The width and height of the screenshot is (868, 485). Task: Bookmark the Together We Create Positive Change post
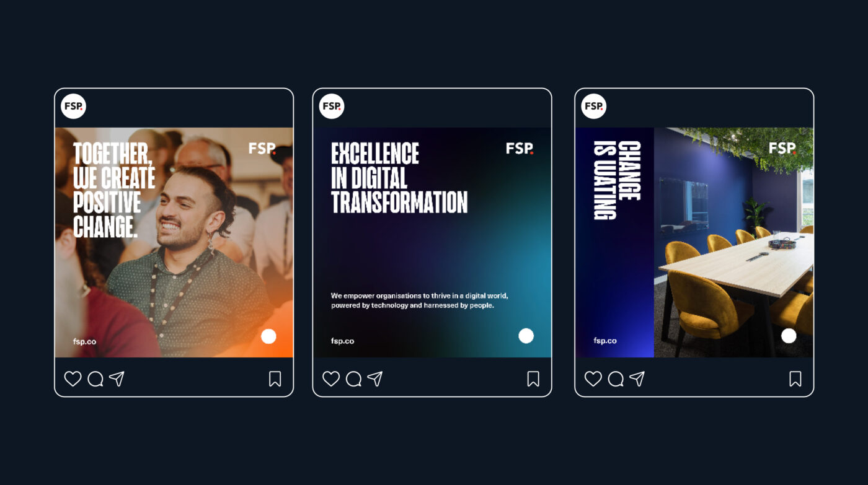coord(275,379)
